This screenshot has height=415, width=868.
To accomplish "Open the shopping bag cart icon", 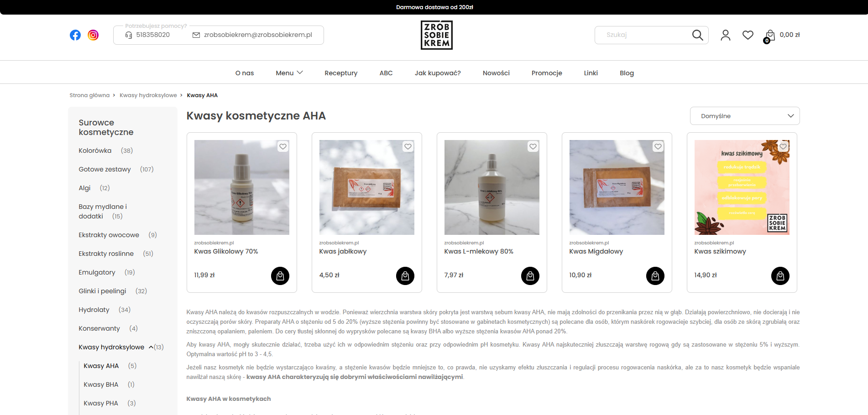I will click(x=769, y=36).
